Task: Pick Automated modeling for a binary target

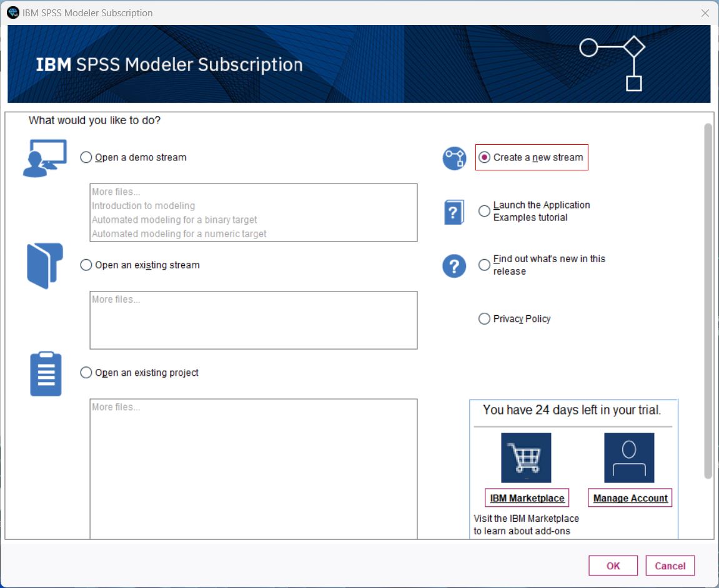Action: [174, 220]
